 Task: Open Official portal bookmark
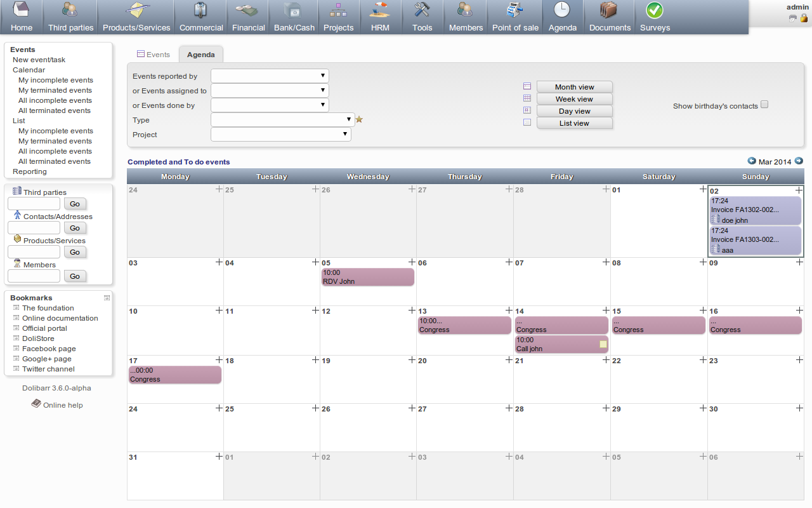[x=44, y=328]
